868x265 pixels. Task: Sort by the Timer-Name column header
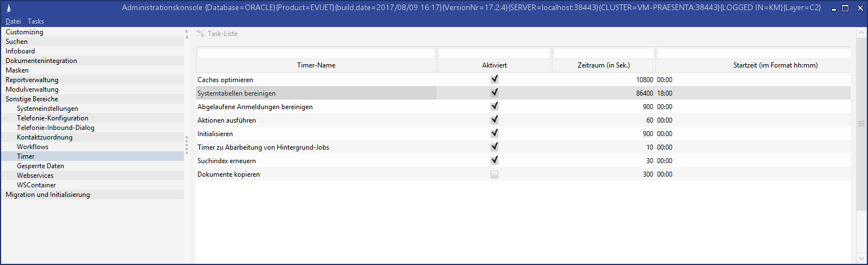[316, 66]
